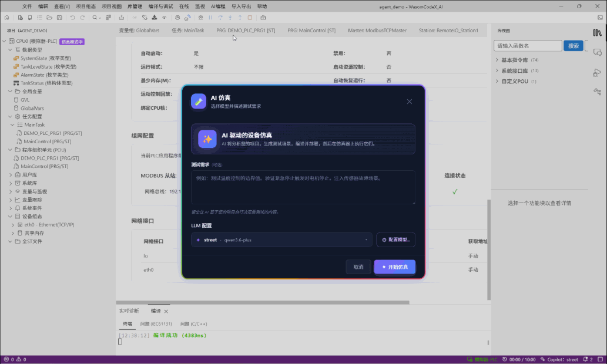This screenshot has width=607, height=364.
Task: Click Copilot: street in status bar
Action: tap(559, 359)
